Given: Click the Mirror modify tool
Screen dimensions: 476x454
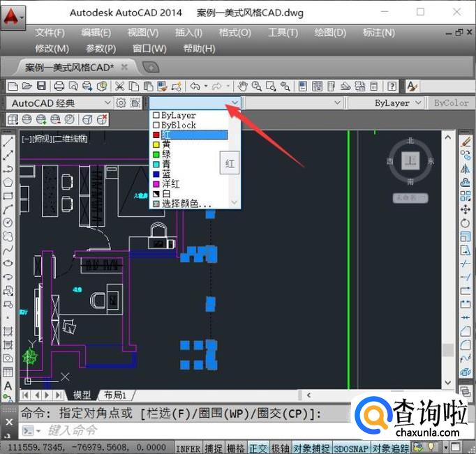Looking at the screenshot, I should point(466,169).
